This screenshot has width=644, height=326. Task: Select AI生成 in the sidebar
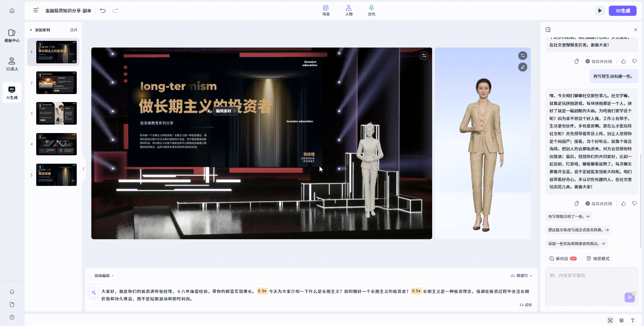[x=12, y=93]
